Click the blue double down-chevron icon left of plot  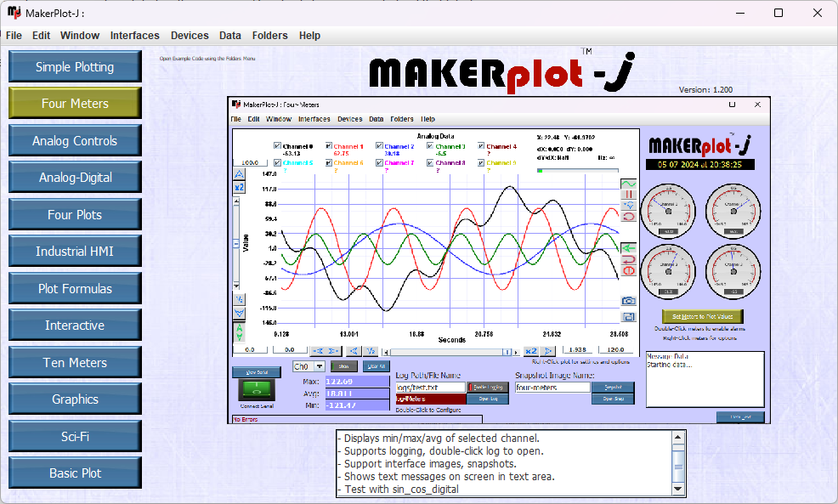(239, 313)
